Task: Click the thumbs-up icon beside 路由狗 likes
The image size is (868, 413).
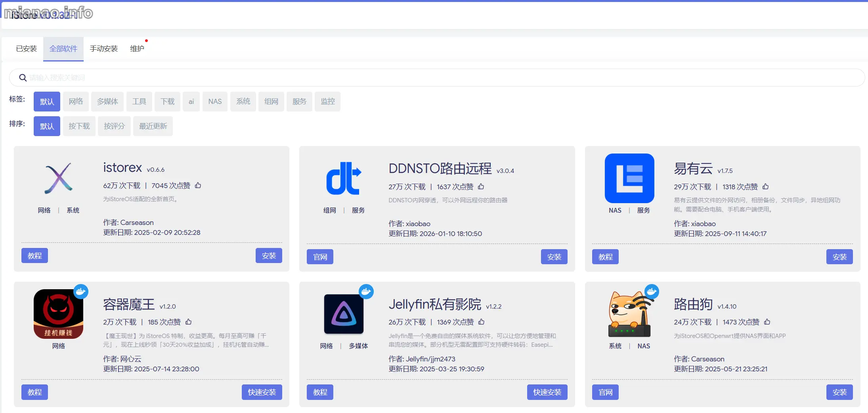Action: point(768,322)
